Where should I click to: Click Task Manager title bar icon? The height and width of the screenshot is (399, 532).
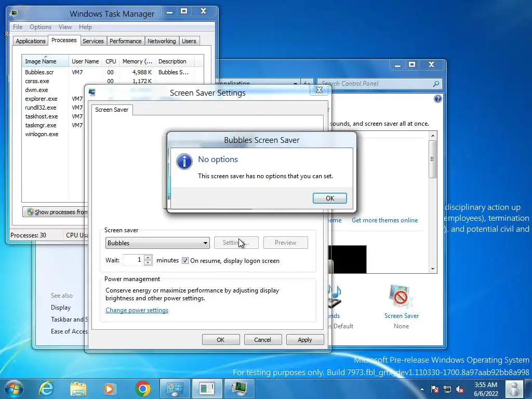(14, 13)
